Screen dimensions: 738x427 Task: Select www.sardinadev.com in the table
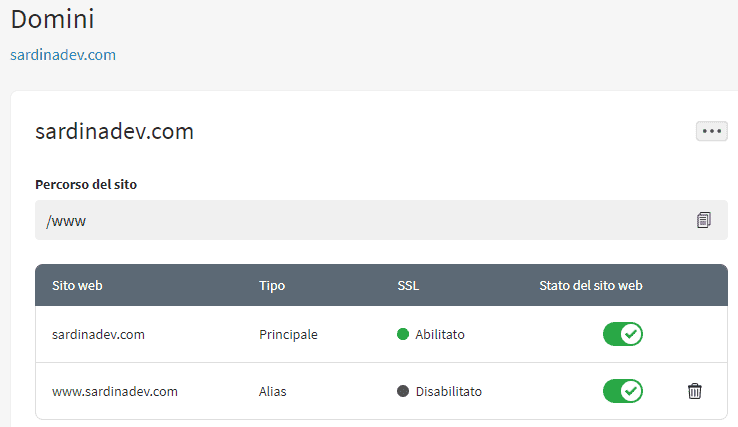pos(115,391)
